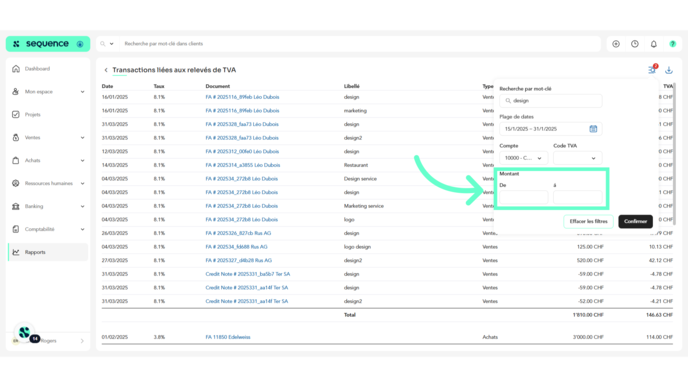Viewport: 688px width, 387px height.
Task: Click the Plage de dates field
Action: point(551,129)
